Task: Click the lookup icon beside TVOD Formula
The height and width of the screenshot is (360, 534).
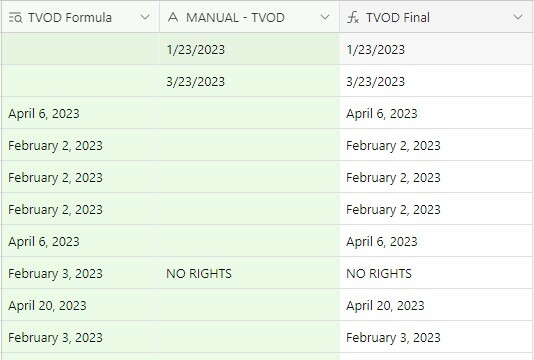Action: [x=15, y=17]
